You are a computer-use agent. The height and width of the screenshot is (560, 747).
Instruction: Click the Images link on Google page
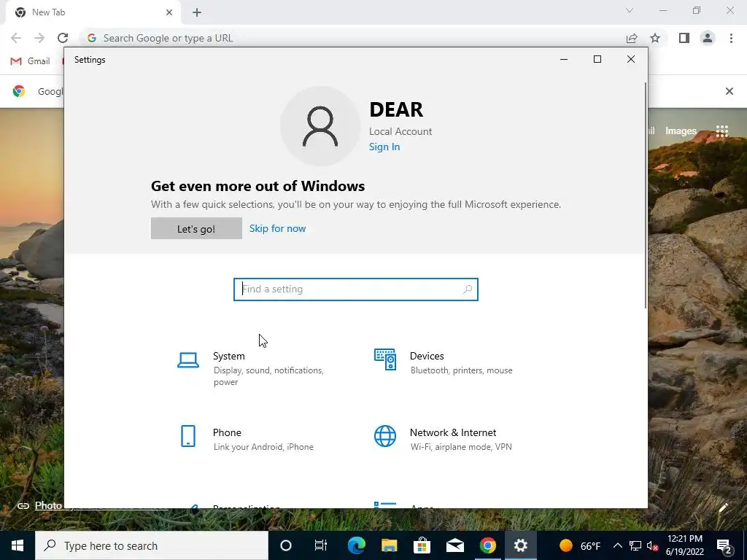(681, 131)
